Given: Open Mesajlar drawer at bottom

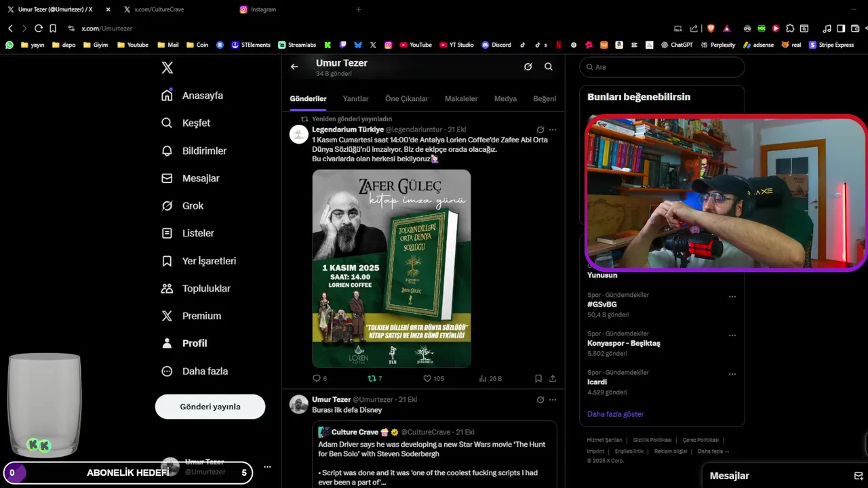Looking at the screenshot, I should [x=730, y=476].
